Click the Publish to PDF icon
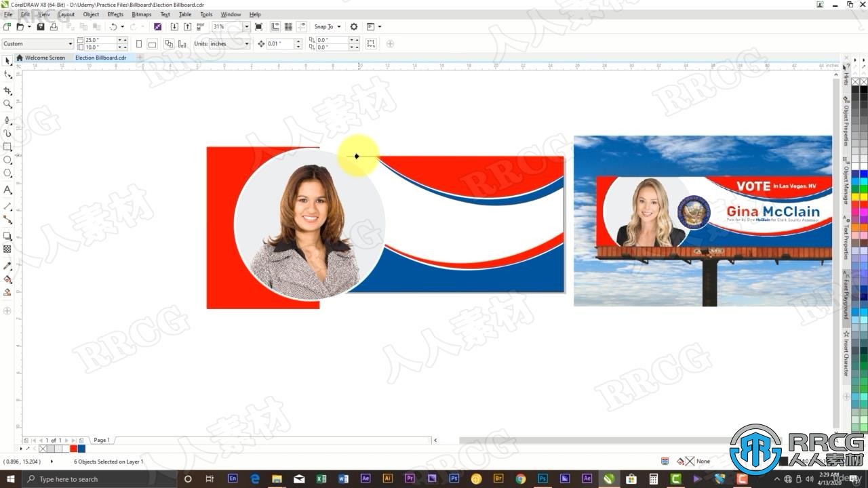This screenshot has height=488, width=868. tap(200, 26)
